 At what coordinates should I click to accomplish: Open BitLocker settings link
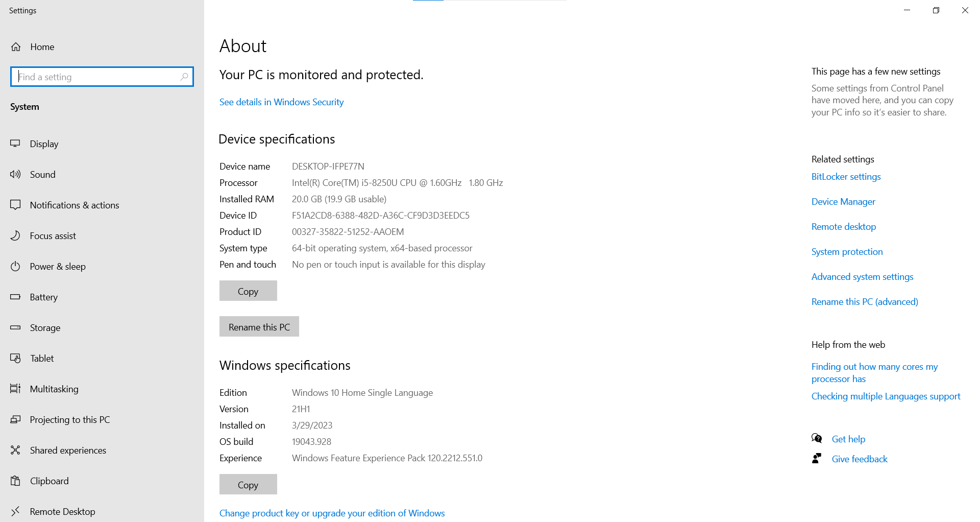coord(846,177)
